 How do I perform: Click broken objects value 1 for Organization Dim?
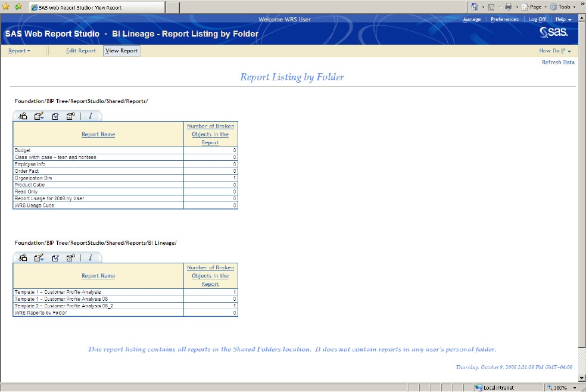(234, 178)
